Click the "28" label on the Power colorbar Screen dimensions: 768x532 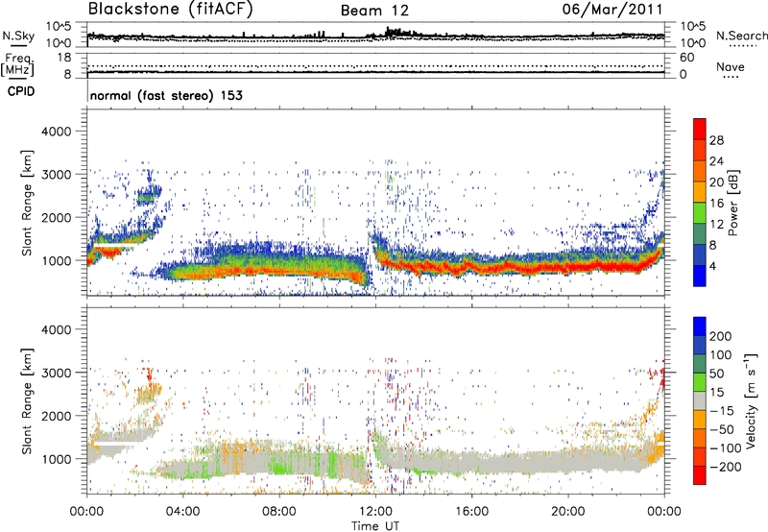pos(716,140)
